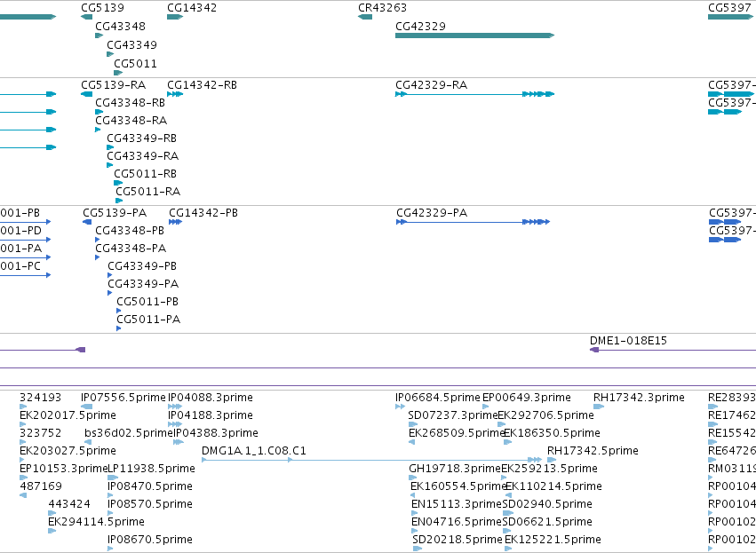The image size is (756, 553).
Task: Click transcript label CG43349-RB
Action: 142,138
